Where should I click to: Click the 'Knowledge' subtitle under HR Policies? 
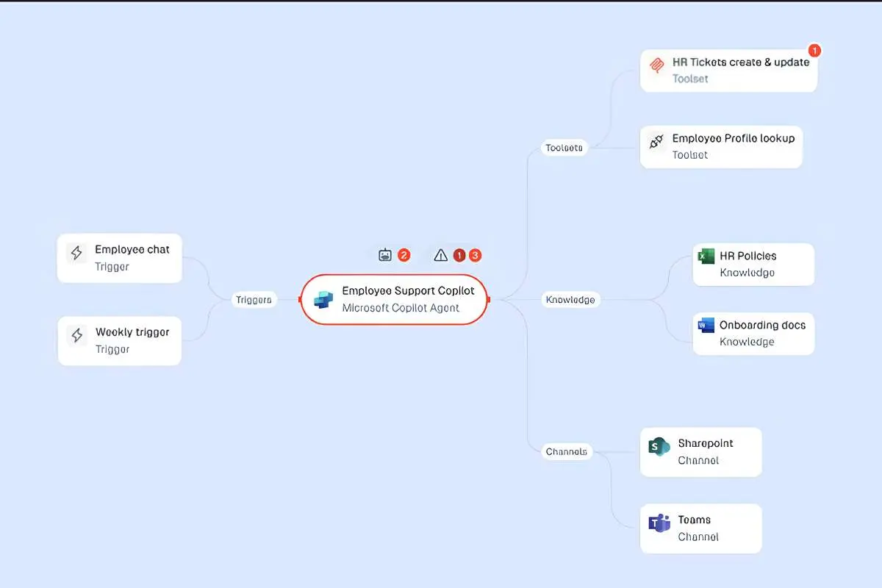click(x=747, y=273)
